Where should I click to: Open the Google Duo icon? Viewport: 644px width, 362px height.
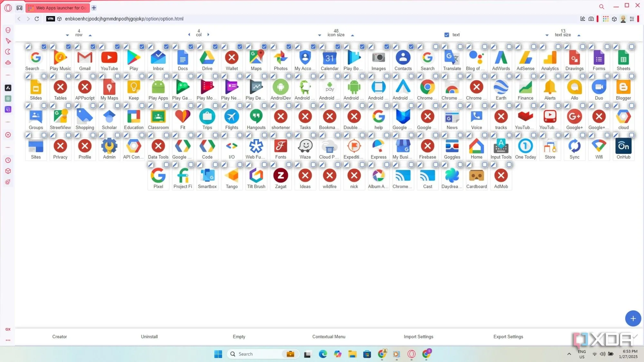click(x=599, y=87)
